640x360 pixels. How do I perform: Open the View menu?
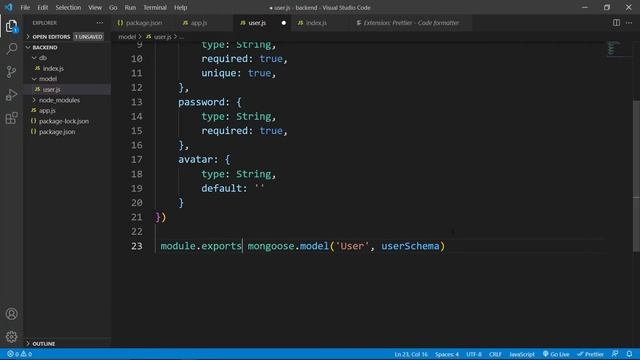coord(95,7)
